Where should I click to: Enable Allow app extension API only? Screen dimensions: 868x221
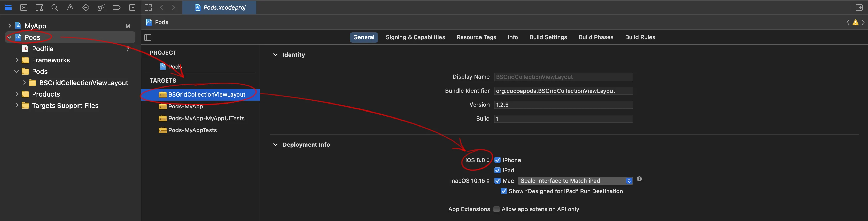[496, 209]
